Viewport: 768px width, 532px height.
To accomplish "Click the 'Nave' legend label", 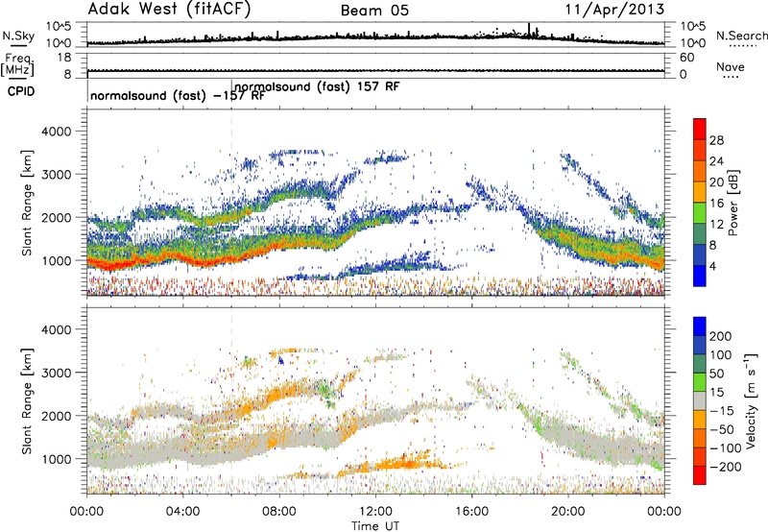I will 730,66.
